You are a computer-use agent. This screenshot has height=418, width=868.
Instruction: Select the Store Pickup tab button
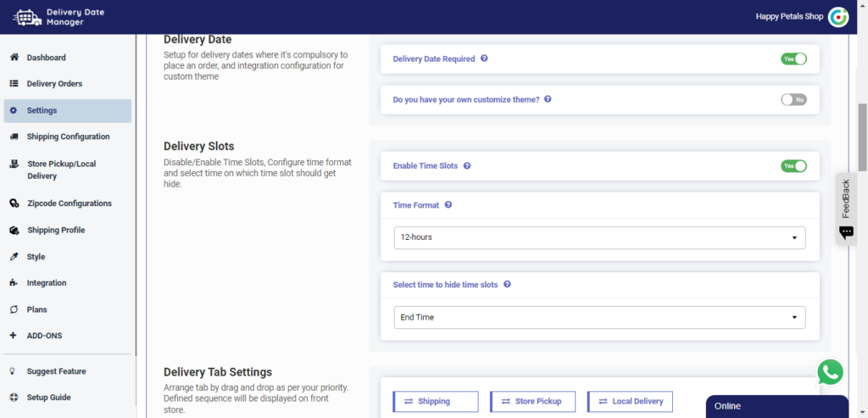(x=532, y=401)
